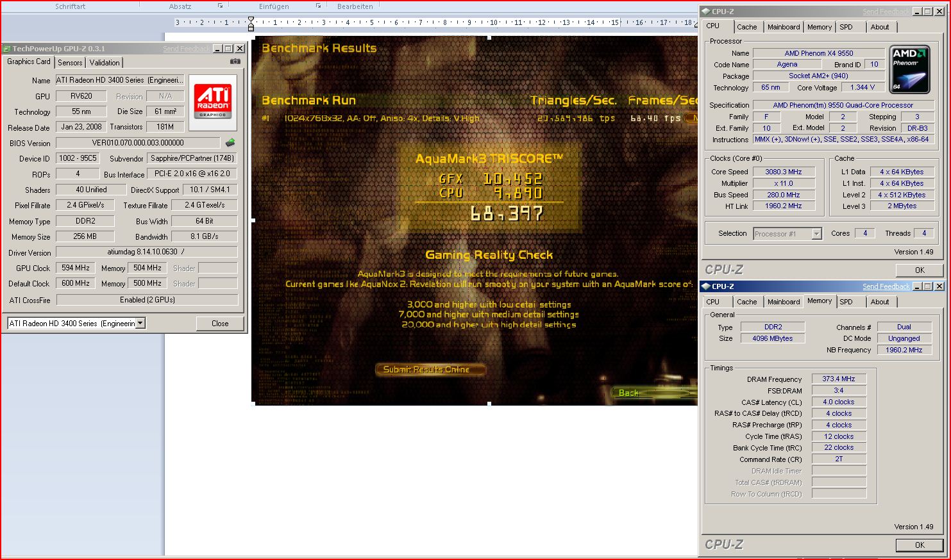The image size is (951, 560).
Task: Click Submit Results Online in AquaMark3
Action: click(430, 370)
